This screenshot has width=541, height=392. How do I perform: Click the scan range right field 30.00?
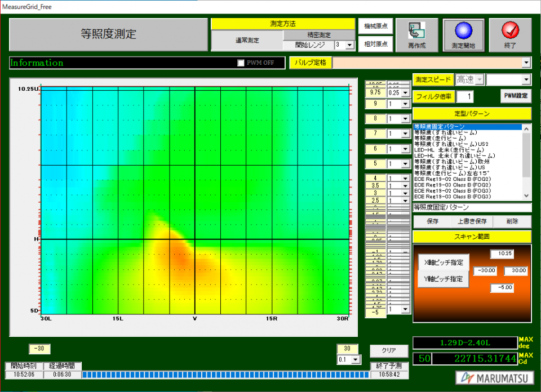click(516, 271)
